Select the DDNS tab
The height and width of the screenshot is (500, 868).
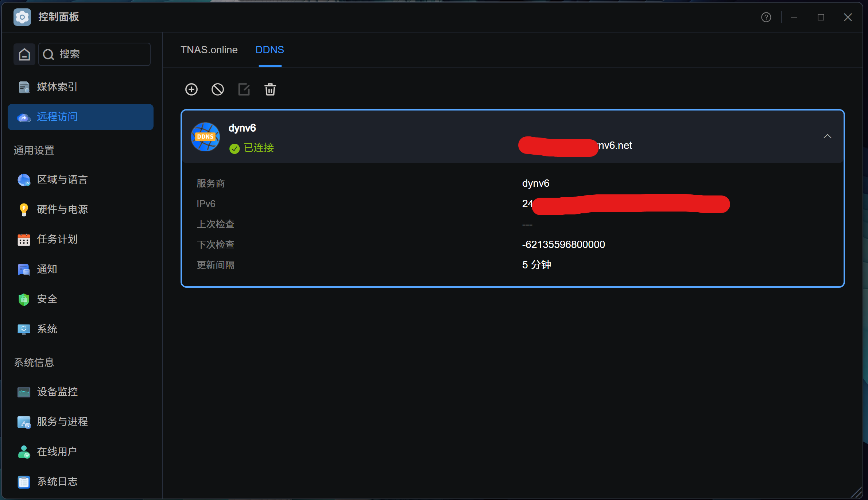point(270,50)
